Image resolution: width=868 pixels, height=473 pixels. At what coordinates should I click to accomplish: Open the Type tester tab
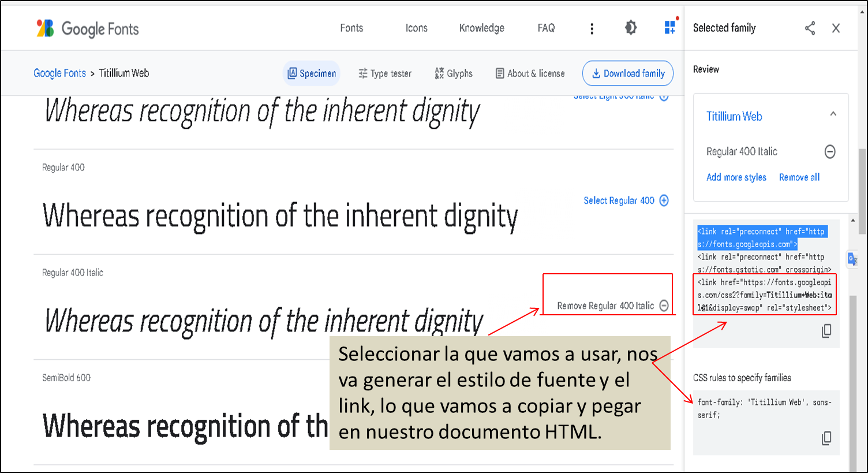pos(385,73)
